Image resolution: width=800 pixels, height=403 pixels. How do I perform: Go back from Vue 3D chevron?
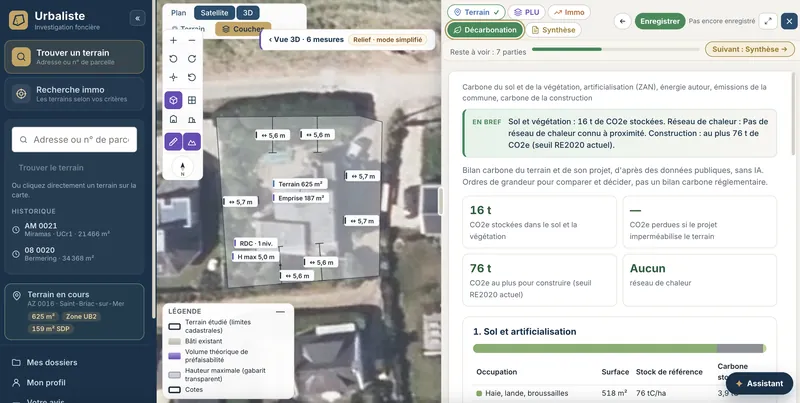[270, 39]
